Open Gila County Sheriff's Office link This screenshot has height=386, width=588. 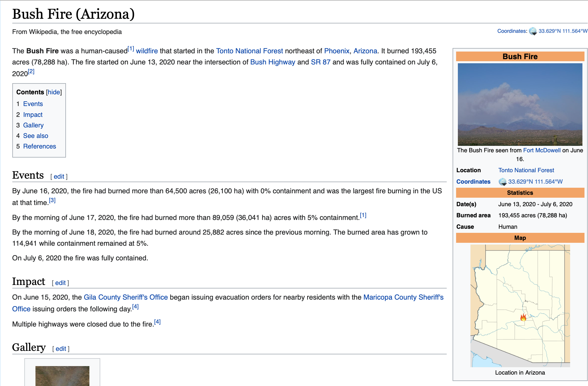click(125, 297)
